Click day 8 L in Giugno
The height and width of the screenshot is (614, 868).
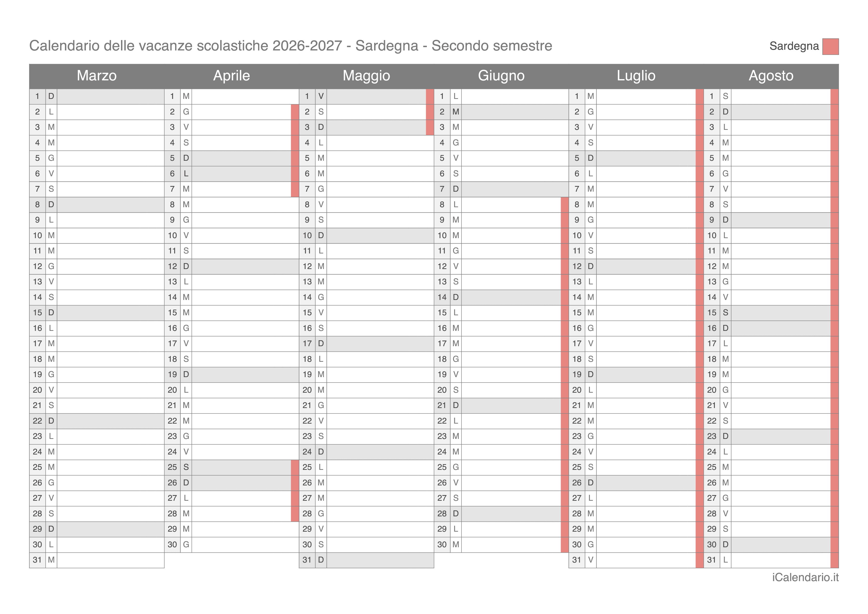tap(501, 205)
